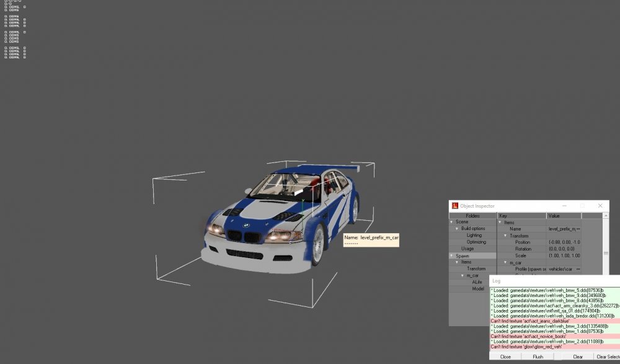Collapse the Spawn folder arrow
620x364 pixels.
coord(451,256)
